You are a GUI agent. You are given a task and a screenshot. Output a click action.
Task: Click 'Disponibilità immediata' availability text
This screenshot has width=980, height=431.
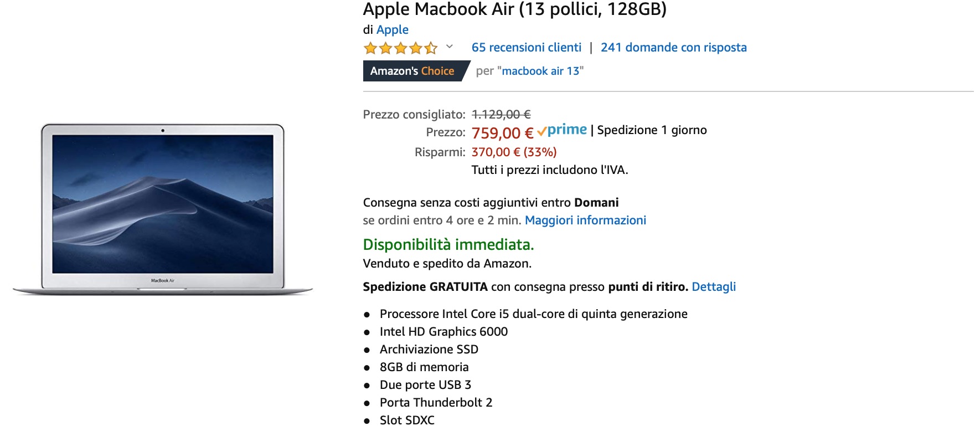(448, 244)
